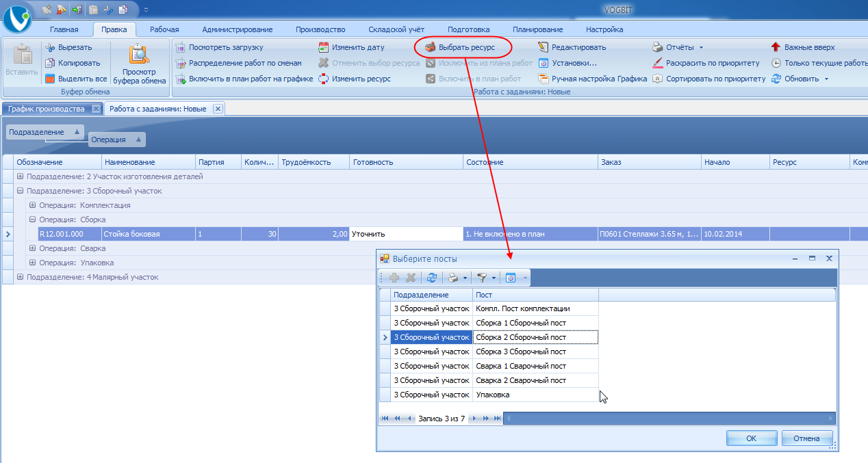
Task: Expand the Операция: Сварка group
Action: (33, 248)
